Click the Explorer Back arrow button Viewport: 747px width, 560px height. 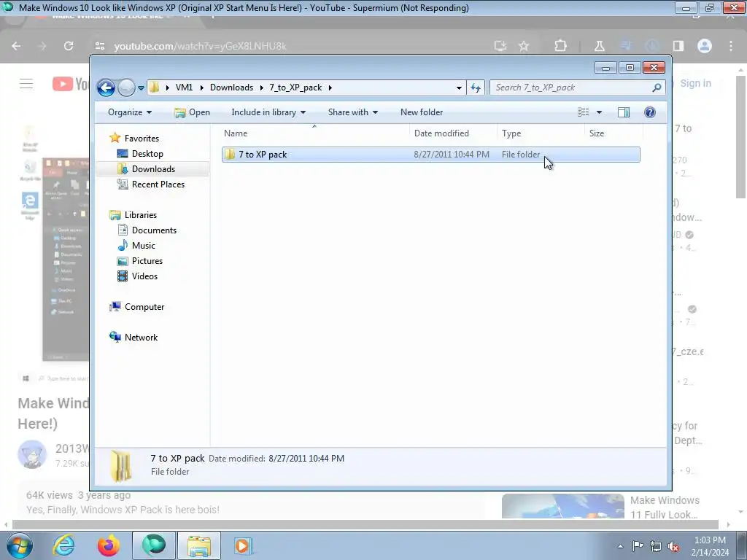106,87
